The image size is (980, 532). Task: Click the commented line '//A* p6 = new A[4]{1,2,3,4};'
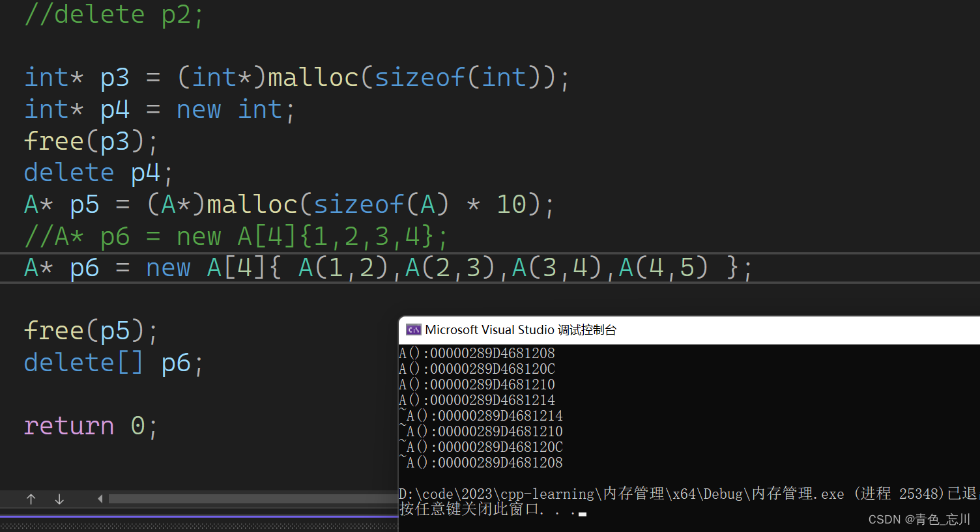point(237,236)
